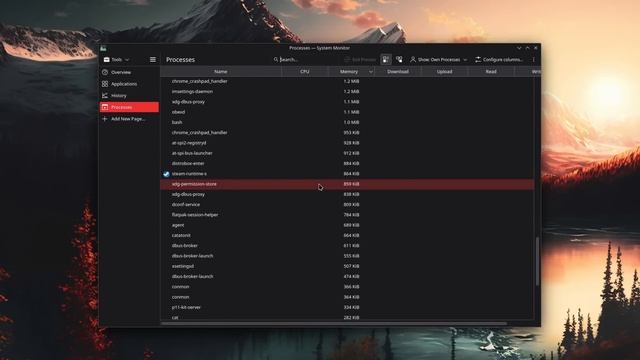Open the Tools menu
640x360 pixels.
(116, 60)
